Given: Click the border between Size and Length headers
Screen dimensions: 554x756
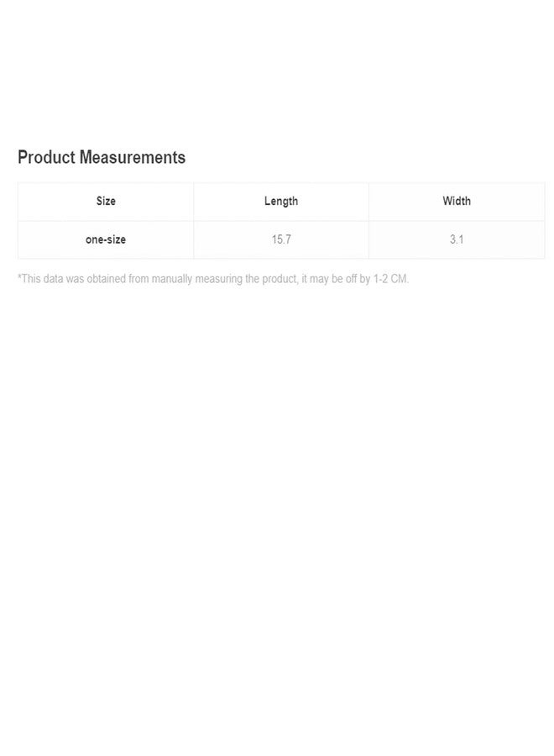Looking at the screenshot, I should point(194,202).
